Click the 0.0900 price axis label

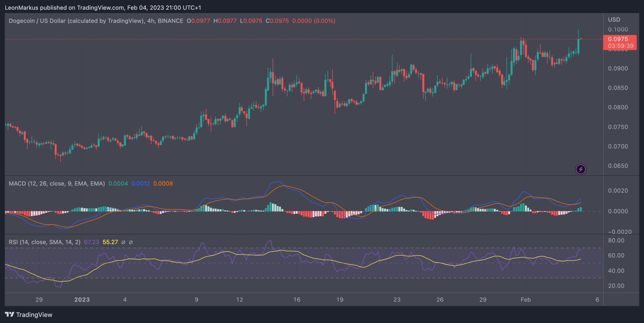click(x=618, y=68)
